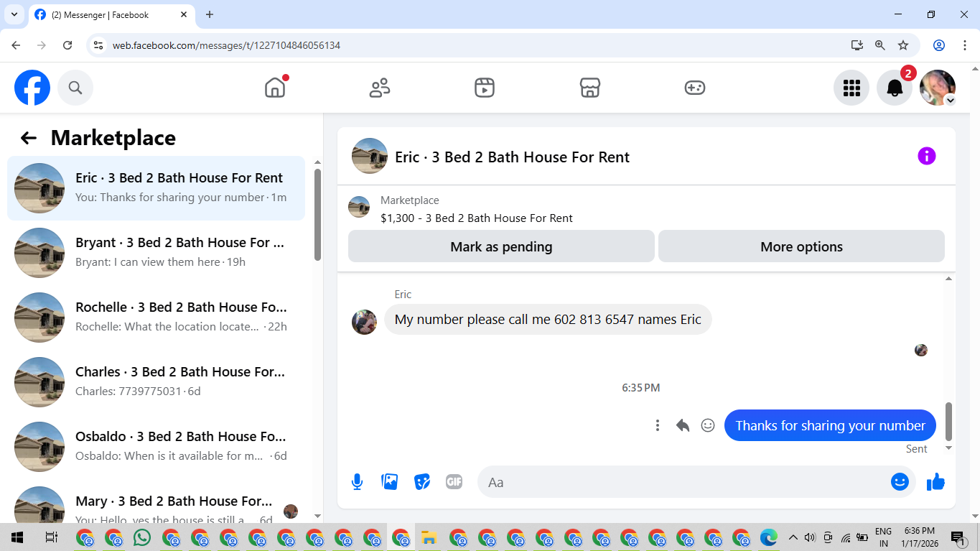This screenshot has width=980, height=551.
Task: Open the purple conversation info icon
Action: tap(927, 156)
